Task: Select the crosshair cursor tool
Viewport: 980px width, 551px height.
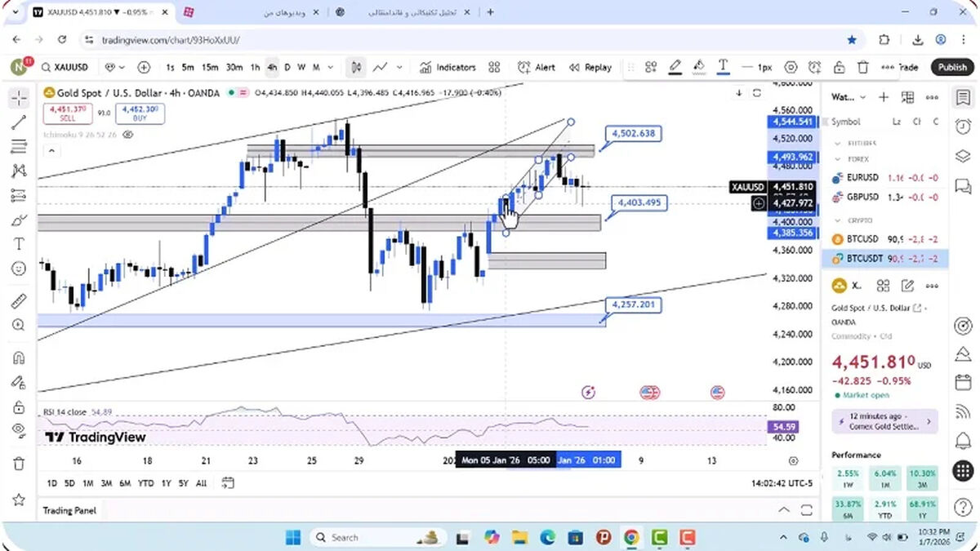Action: [19, 98]
